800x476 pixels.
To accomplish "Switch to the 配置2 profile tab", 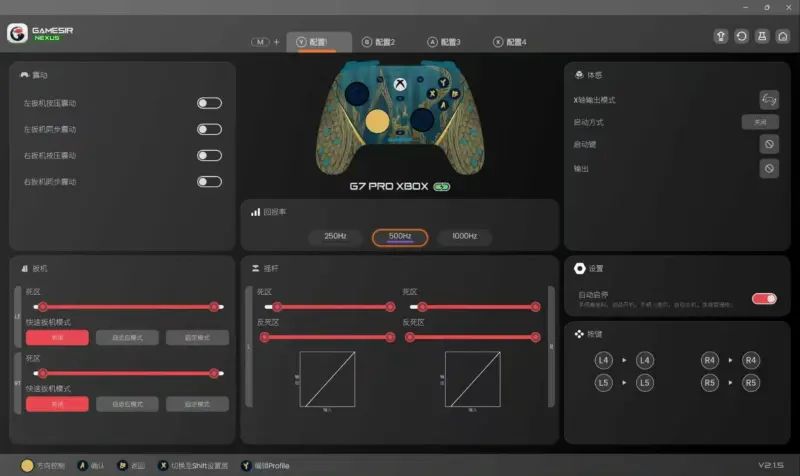I will [379, 42].
